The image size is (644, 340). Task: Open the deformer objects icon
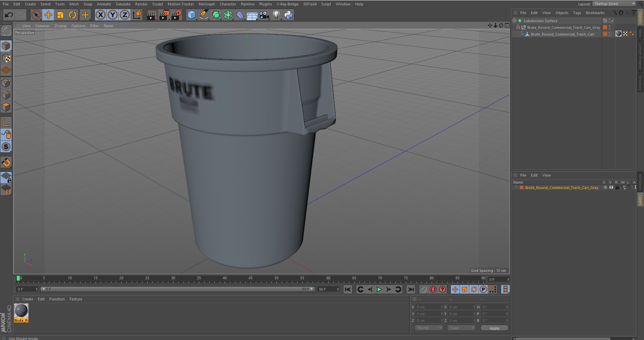240,15
